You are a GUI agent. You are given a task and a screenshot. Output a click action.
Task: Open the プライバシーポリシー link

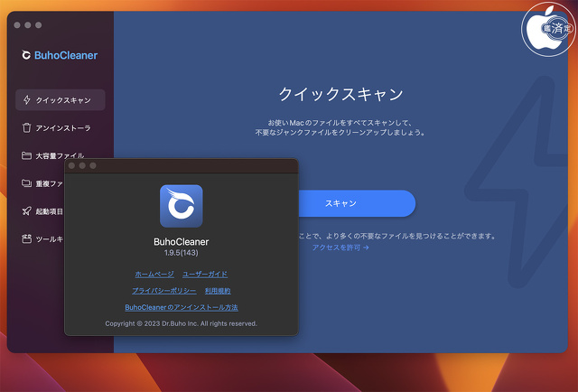pos(164,291)
